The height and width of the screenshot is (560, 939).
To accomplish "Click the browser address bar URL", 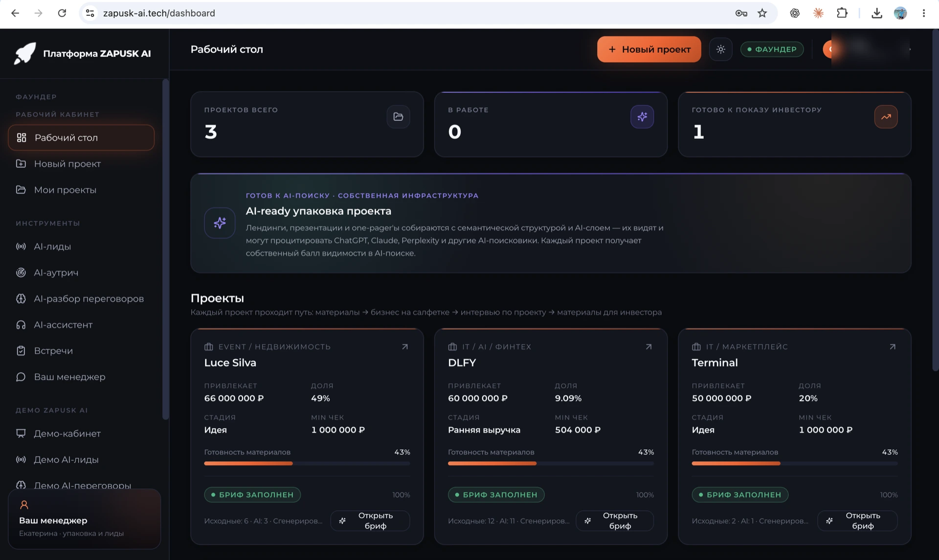I will click(159, 13).
